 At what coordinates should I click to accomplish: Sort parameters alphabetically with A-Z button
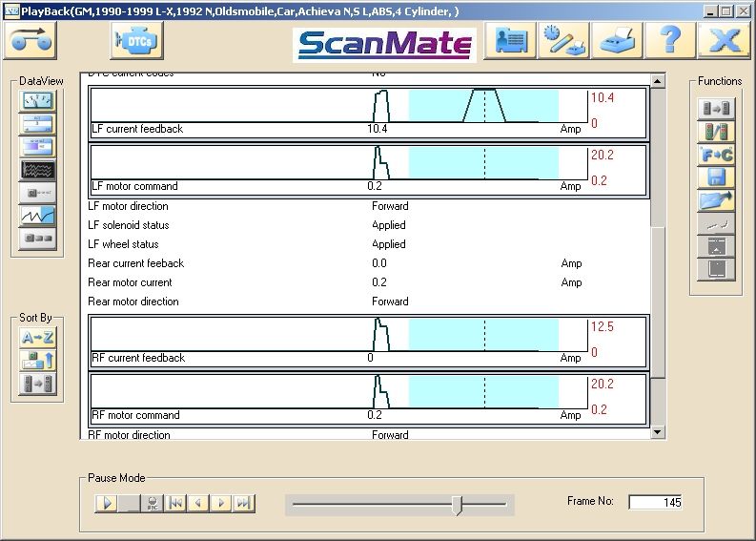pyautogui.click(x=37, y=338)
